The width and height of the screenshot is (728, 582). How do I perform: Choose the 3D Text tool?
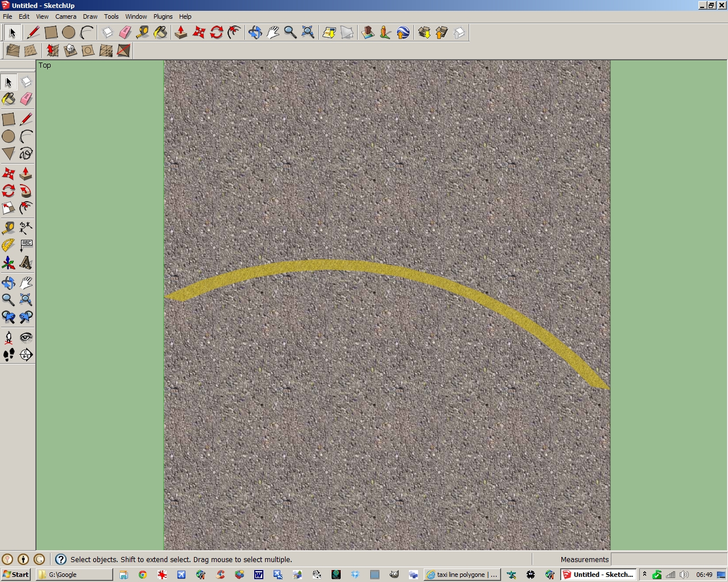tap(26, 263)
